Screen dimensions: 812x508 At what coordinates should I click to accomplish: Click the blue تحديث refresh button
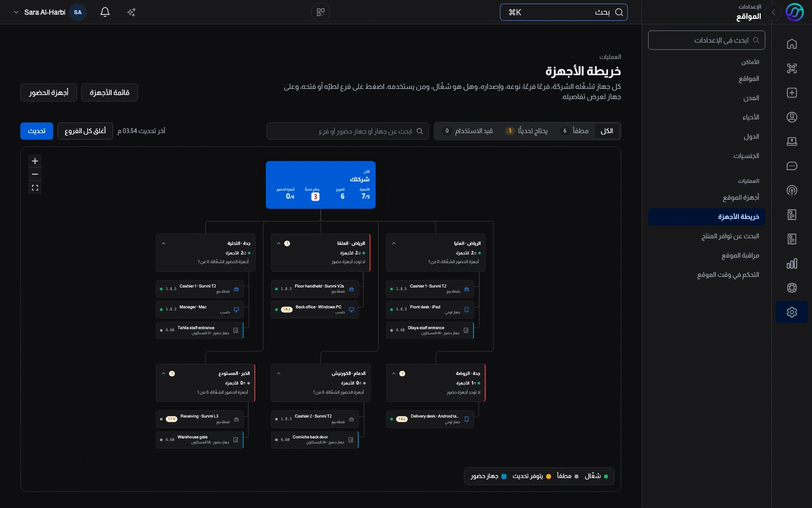click(37, 131)
